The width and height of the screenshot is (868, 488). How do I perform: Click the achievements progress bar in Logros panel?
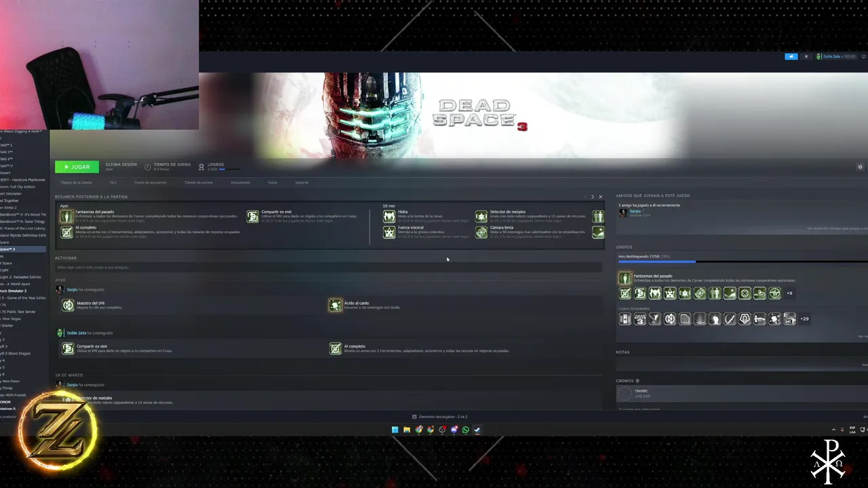tap(743, 262)
